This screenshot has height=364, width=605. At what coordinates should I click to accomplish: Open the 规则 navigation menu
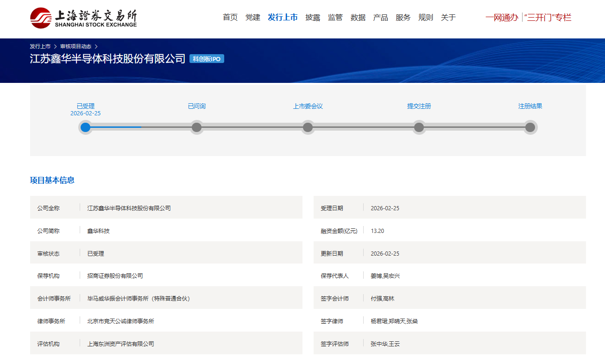tap(426, 18)
